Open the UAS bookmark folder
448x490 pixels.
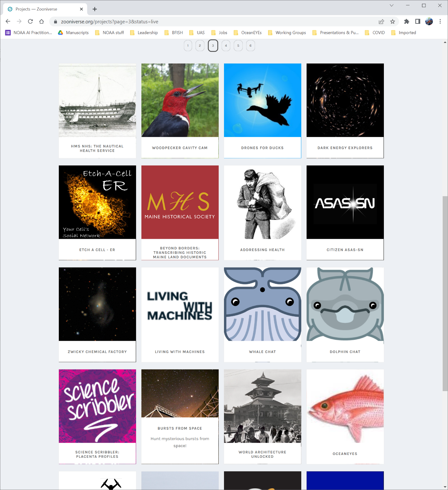pos(197,33)
